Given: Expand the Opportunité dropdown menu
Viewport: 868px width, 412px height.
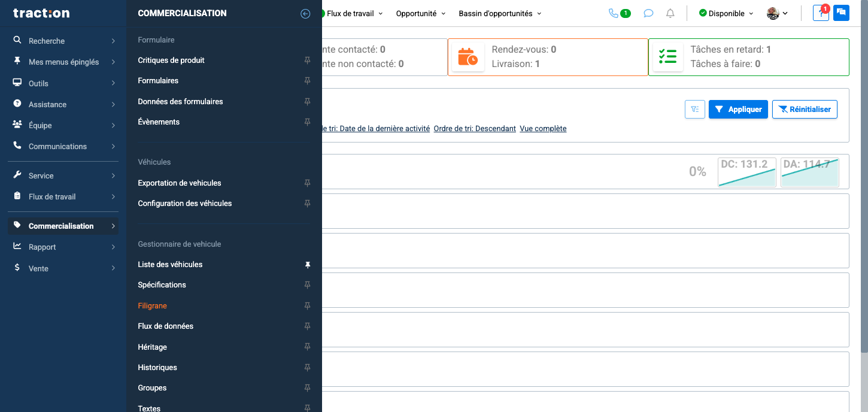Looking at the screenshot, I should point(420,13).
